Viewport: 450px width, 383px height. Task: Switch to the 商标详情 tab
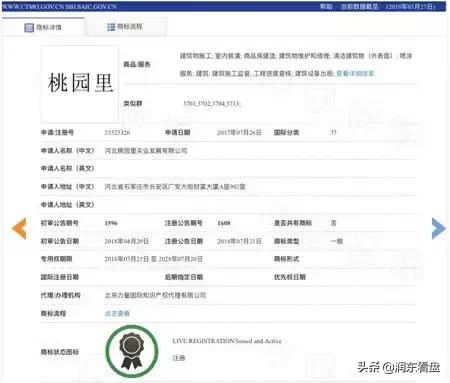pyautogui.click(x=43, y=27)
